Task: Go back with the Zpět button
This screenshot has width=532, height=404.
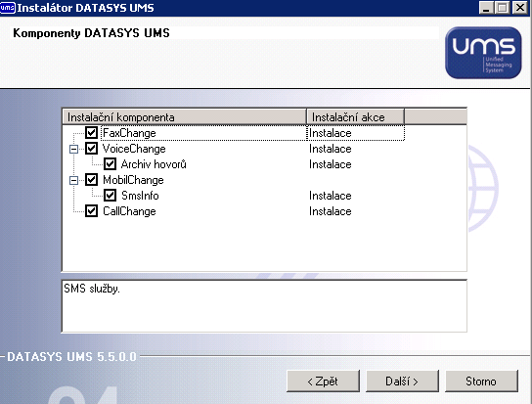Action: (x=323, y=382)
